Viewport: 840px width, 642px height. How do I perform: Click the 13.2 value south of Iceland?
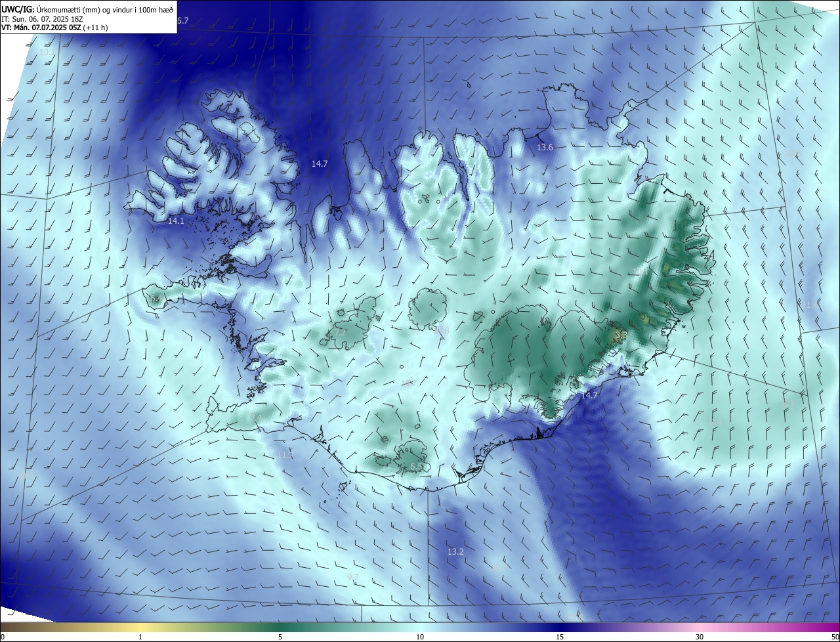(x=455, y=552)
